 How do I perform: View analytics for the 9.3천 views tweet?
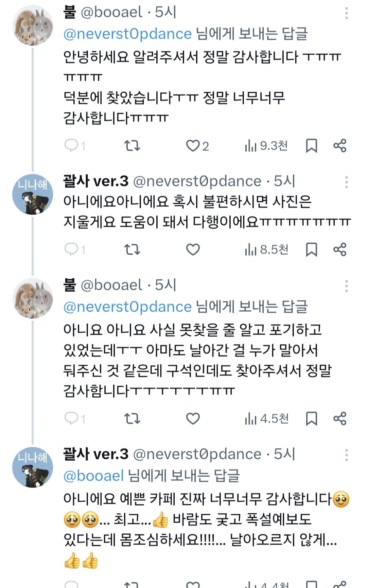tap(266, 146)
